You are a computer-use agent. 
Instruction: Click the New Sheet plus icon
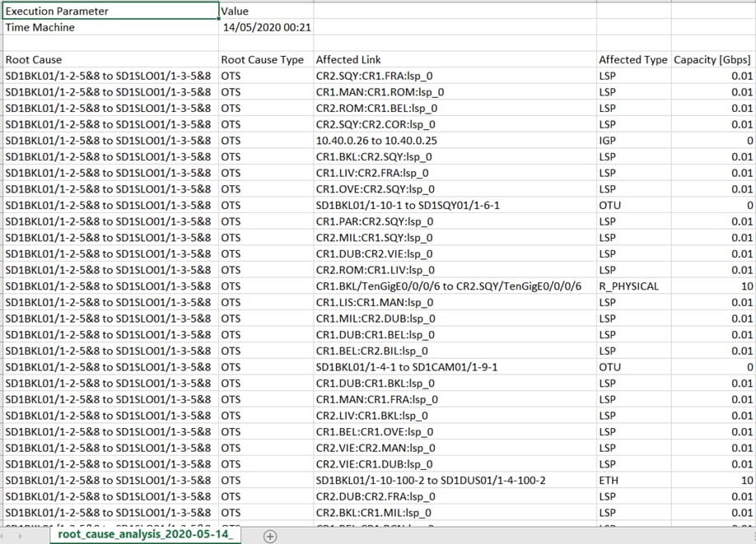click(268, 535)
